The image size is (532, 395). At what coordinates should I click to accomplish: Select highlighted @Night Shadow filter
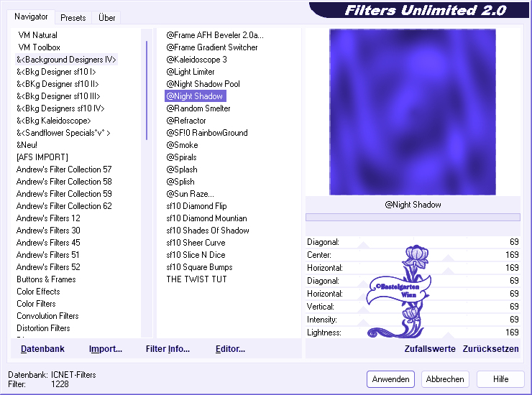[x=195, y=96]
